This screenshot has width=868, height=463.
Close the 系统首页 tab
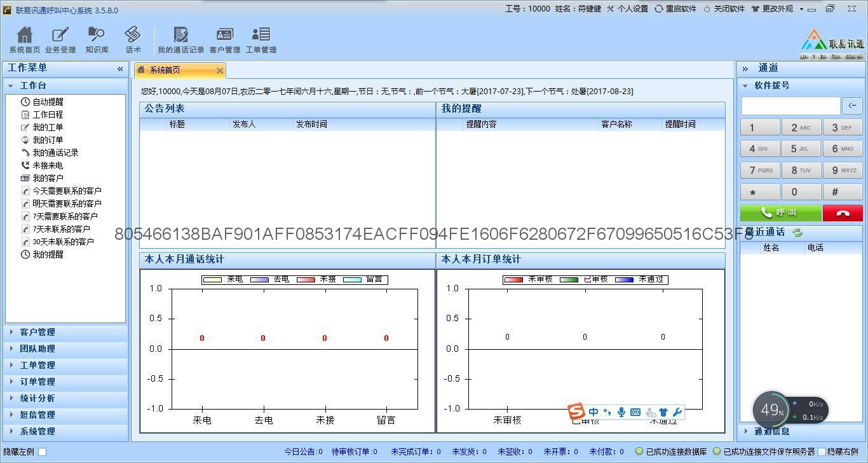(220, 71)
